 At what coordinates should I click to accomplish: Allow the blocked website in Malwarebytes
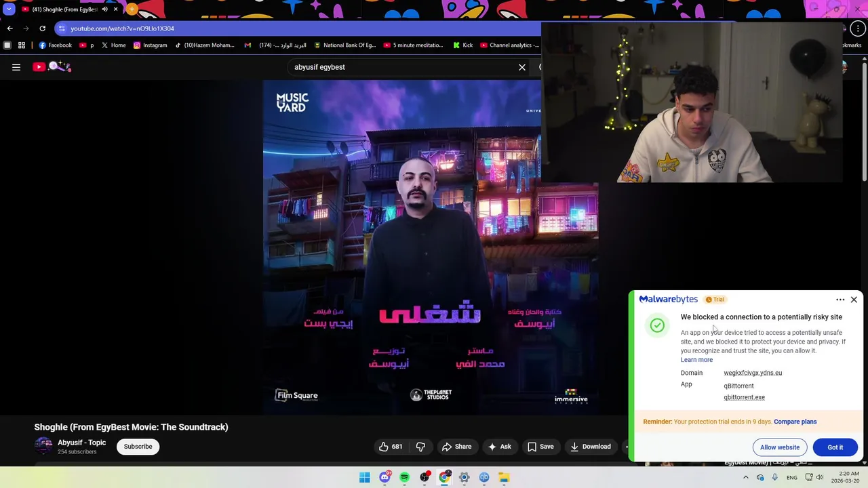tap(780, 447)
